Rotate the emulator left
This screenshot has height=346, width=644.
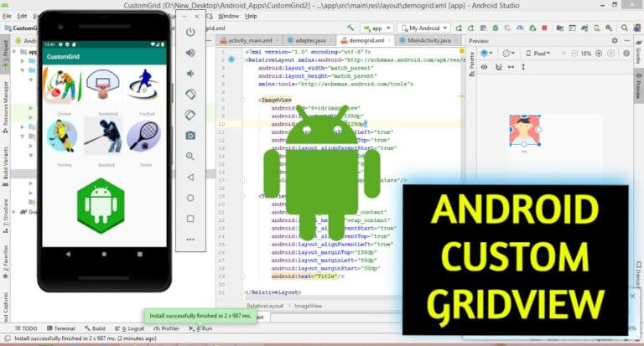click(x=190, y=94)
